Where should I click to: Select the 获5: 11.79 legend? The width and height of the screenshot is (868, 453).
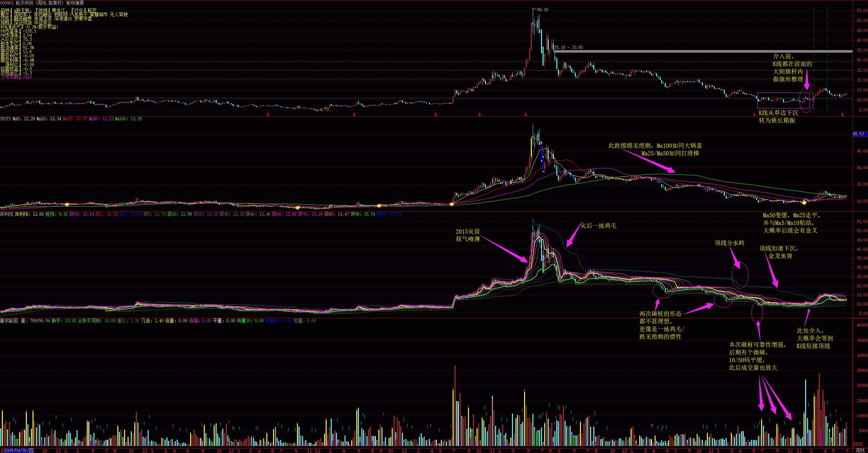(x=155, y=214)
